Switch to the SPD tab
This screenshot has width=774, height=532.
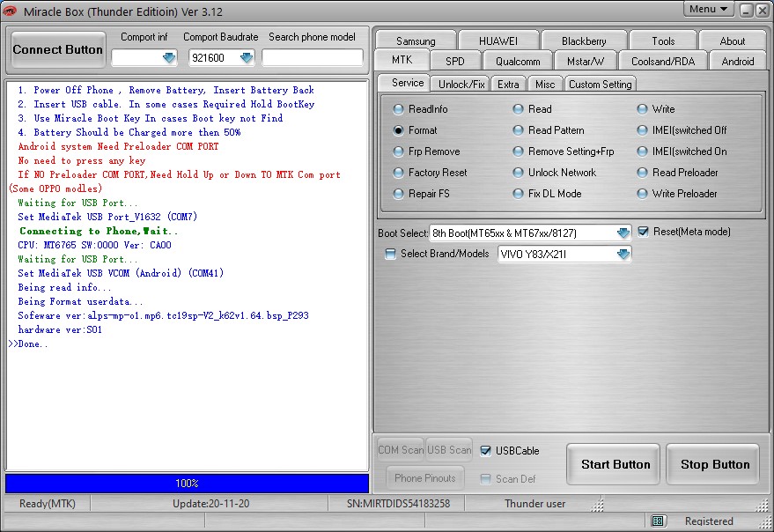coord(454,62)
